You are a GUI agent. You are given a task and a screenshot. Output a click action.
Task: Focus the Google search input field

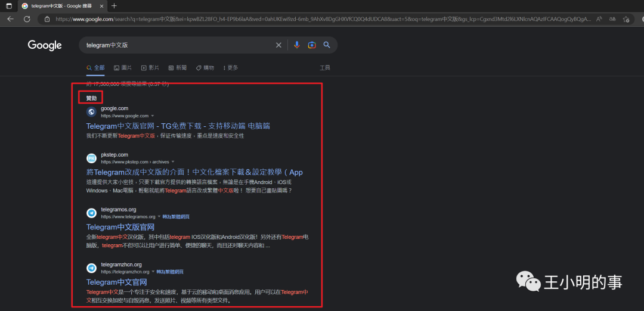[x=177, y=45]
